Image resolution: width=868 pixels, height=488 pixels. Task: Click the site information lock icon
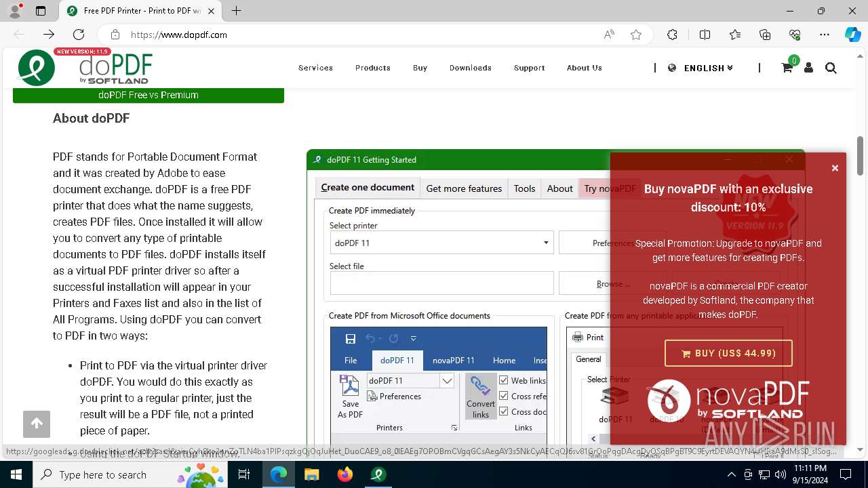(x=115, y=35)
